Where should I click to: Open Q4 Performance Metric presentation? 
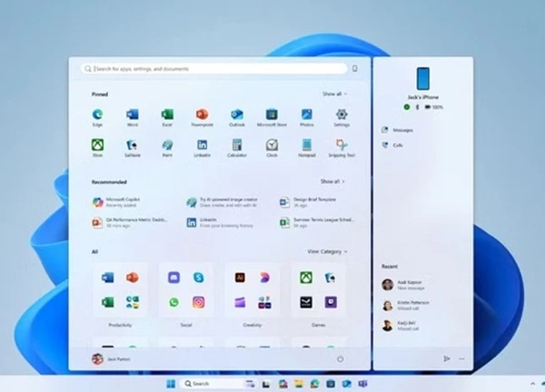[x=130, y=222]
